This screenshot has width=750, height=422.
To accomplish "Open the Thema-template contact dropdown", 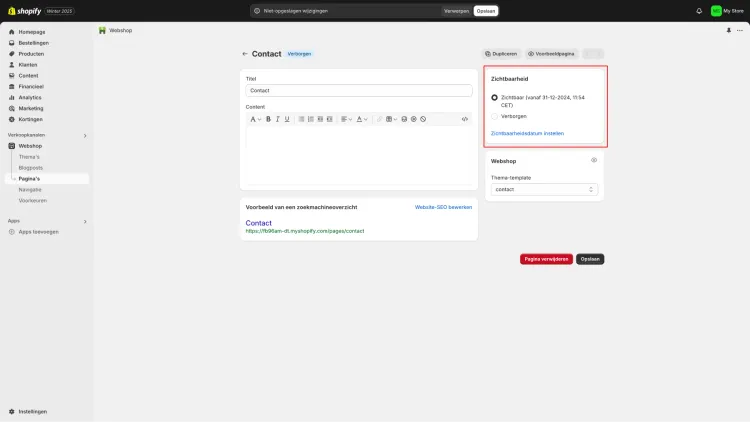I will [544, 189].
